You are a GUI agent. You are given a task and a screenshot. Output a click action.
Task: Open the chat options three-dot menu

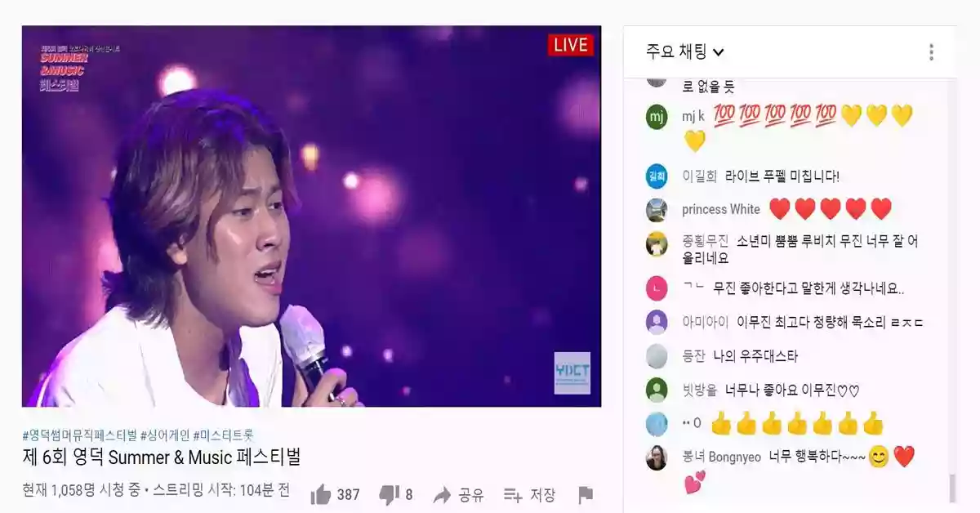[x=931, y=52]
